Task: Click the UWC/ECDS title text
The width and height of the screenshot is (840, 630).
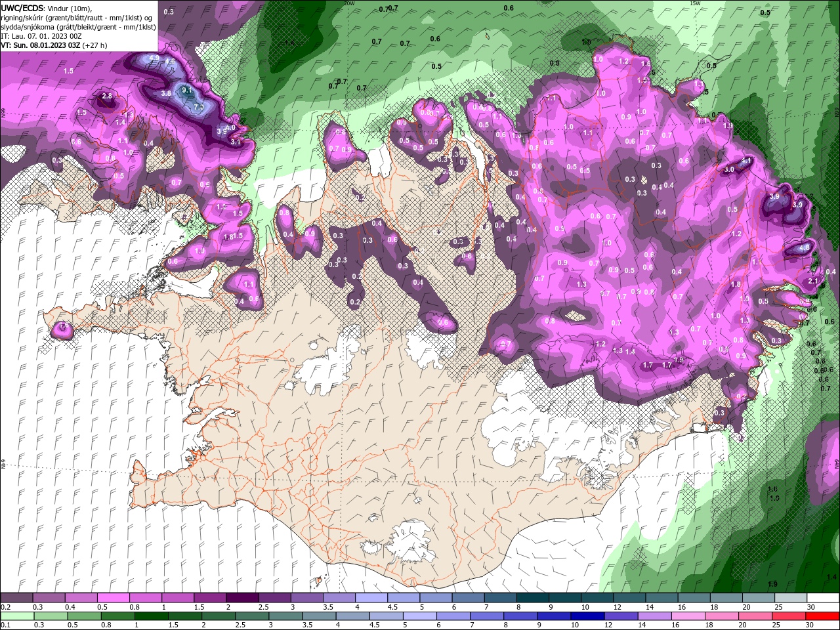Action: [22, 8]
